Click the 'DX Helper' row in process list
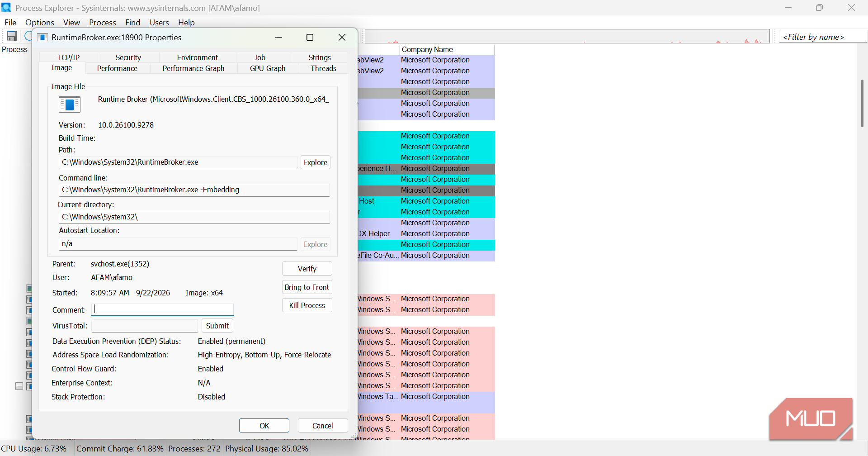 (426, 234)
